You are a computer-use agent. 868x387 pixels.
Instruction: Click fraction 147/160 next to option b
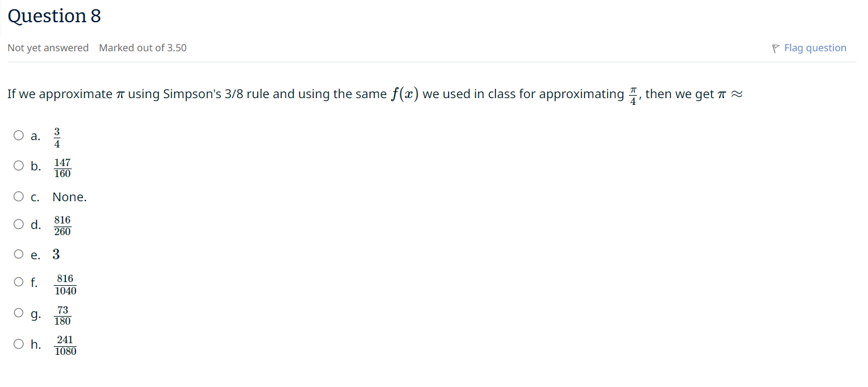pyautogui.click(x=62, y=167)
